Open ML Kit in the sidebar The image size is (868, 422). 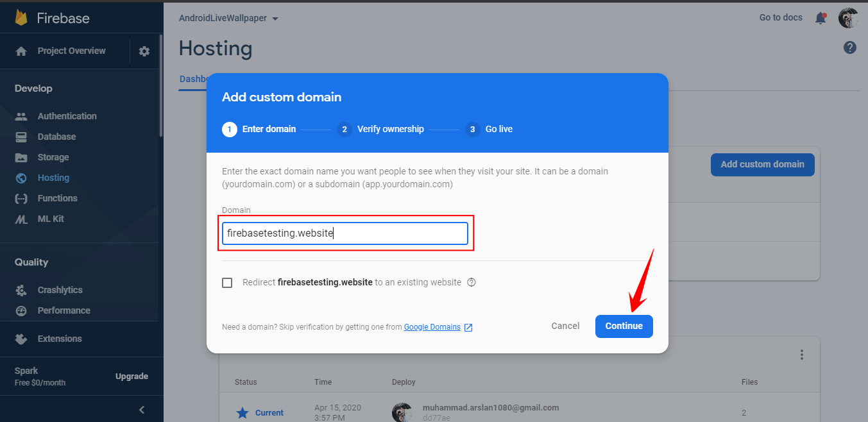pos(51,219)
